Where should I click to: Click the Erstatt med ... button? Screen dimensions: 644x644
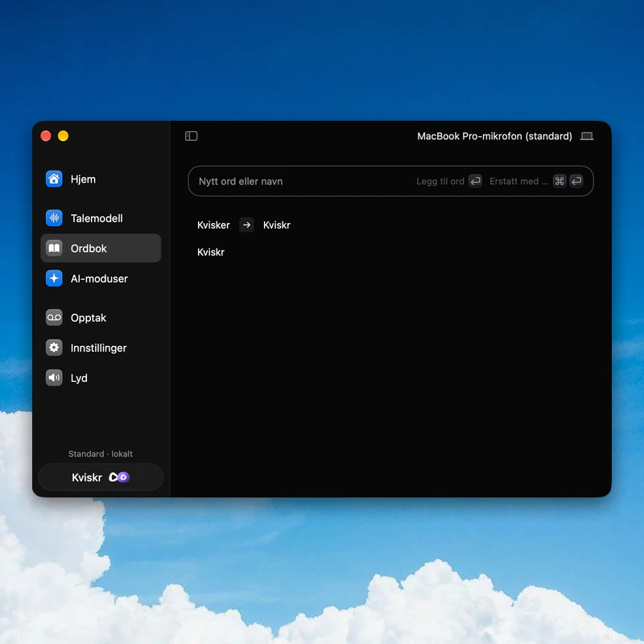coord(535,181)
